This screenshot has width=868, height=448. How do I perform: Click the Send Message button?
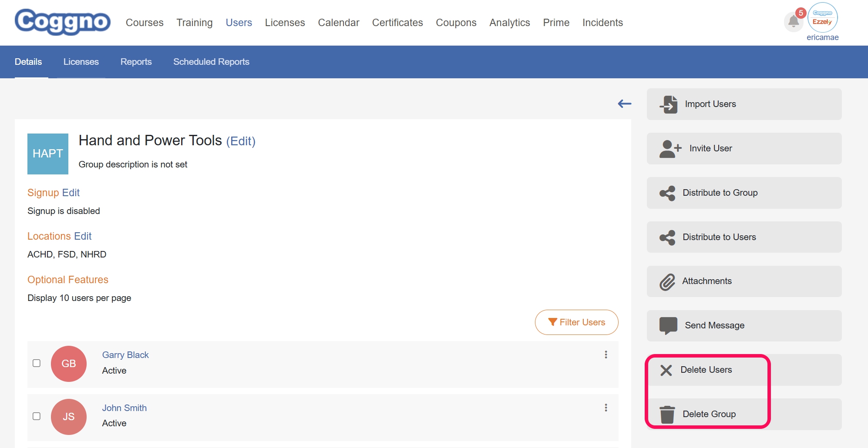coord(744,326)
